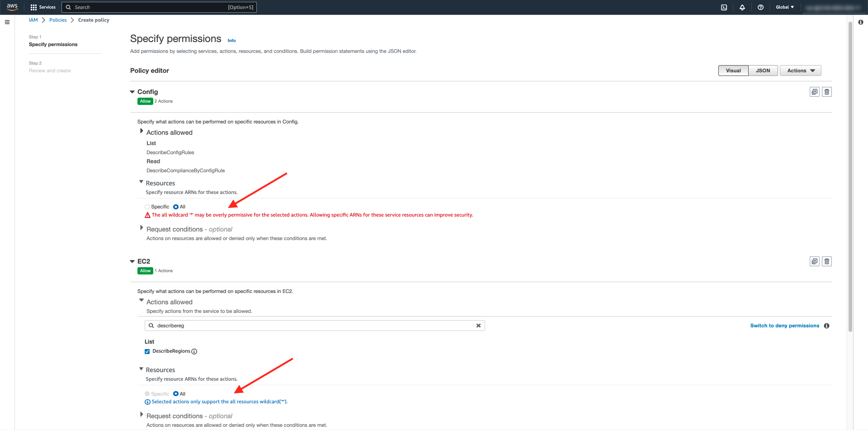Open the AWS home logo
The image size is (868, 430).
point(12,7)
